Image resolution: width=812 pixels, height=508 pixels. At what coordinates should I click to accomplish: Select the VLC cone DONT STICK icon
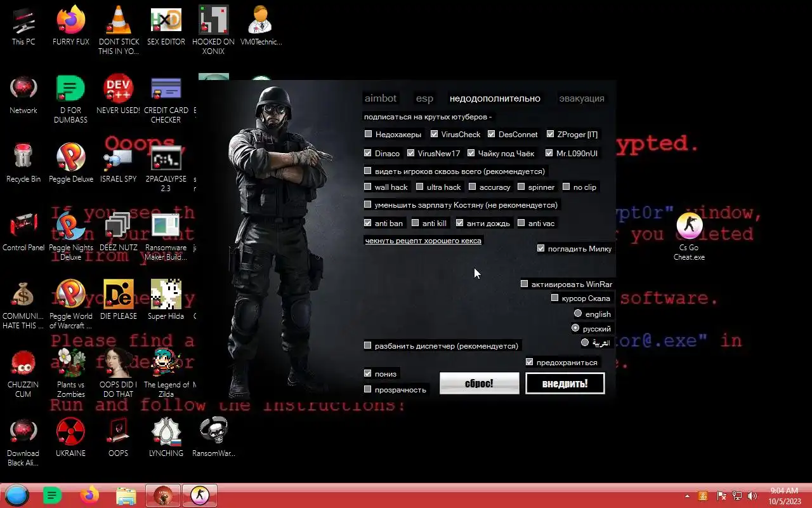click(x=119, y=30)
